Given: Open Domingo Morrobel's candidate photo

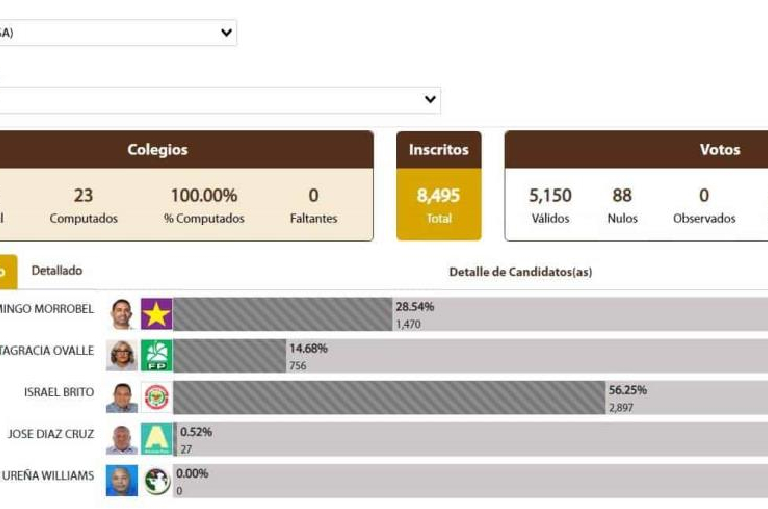Looking at the screenshot, I should coord(122,314).
